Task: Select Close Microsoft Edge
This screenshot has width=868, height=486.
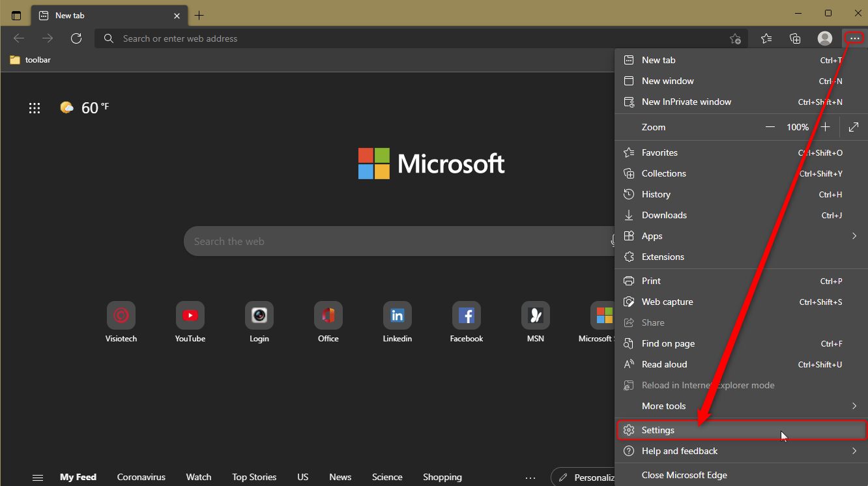Action: (x=742, y=475)
